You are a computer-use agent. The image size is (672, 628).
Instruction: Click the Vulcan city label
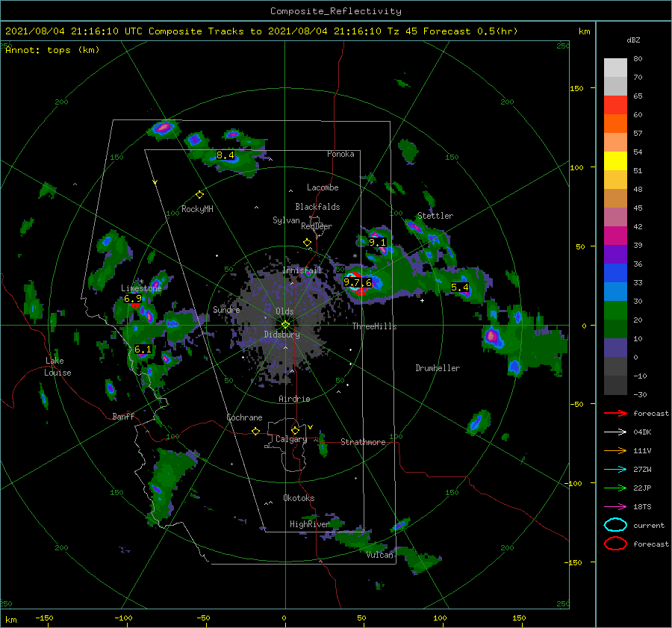[380, 555]
